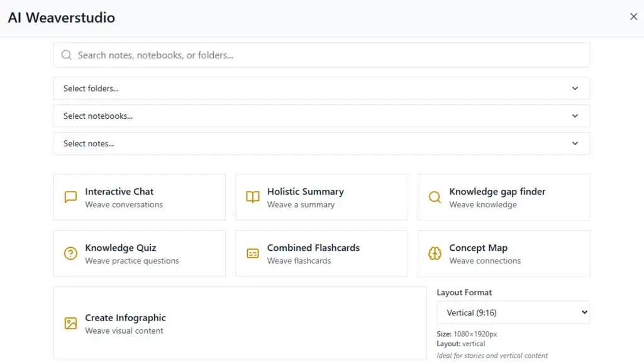This screenshot has width=644, height=362.
Task: Click the Knowledge gap finder magnifier icon
Action: 435,197
